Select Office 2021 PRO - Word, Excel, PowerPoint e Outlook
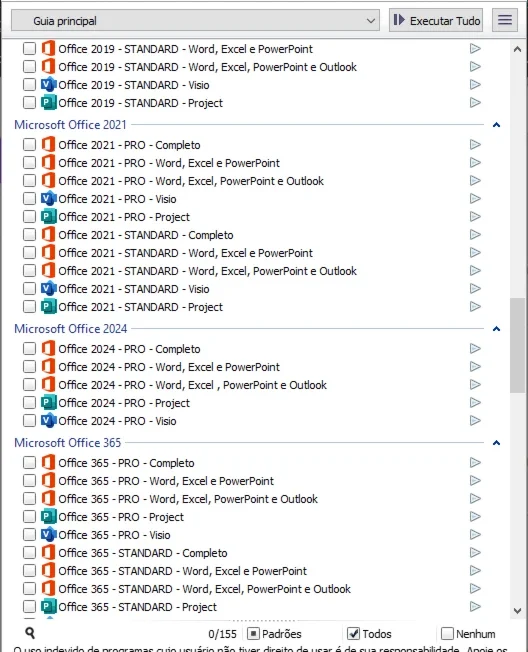The height and width of the screenshot is (652, 528). click(x=191, y=181)
